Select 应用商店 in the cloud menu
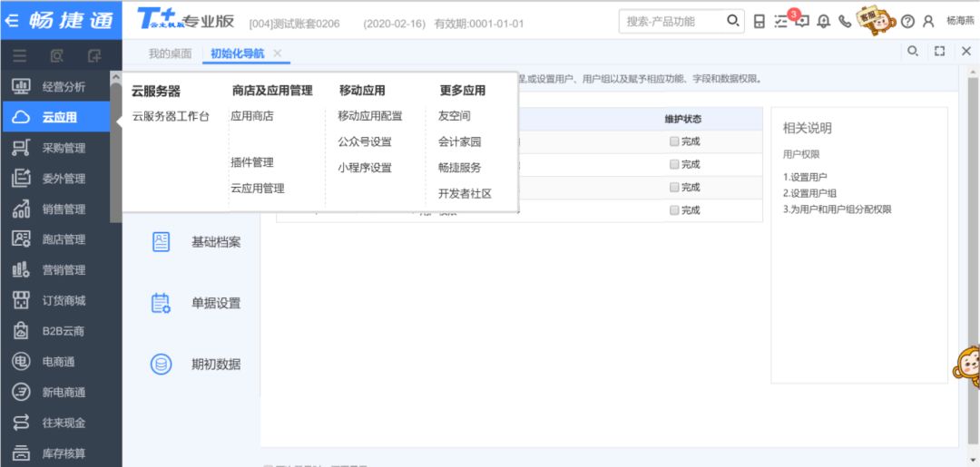 252,116
